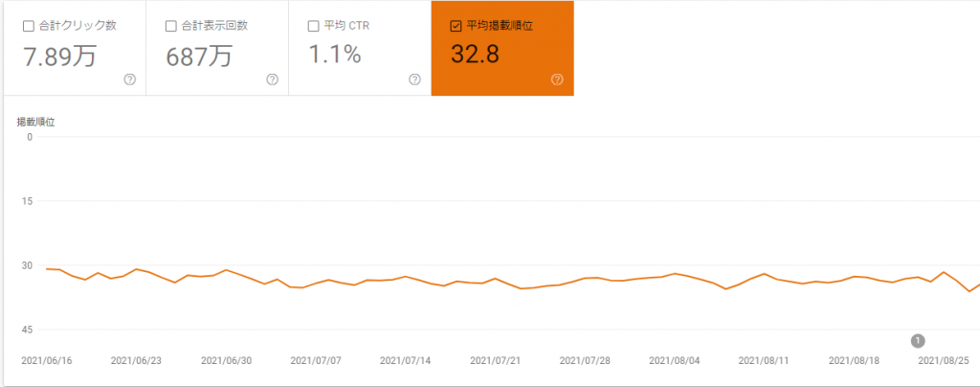Enable the 合計表示回数 checkbox
Viewport: 980px width, 387px height.
[x=170, y=26]
